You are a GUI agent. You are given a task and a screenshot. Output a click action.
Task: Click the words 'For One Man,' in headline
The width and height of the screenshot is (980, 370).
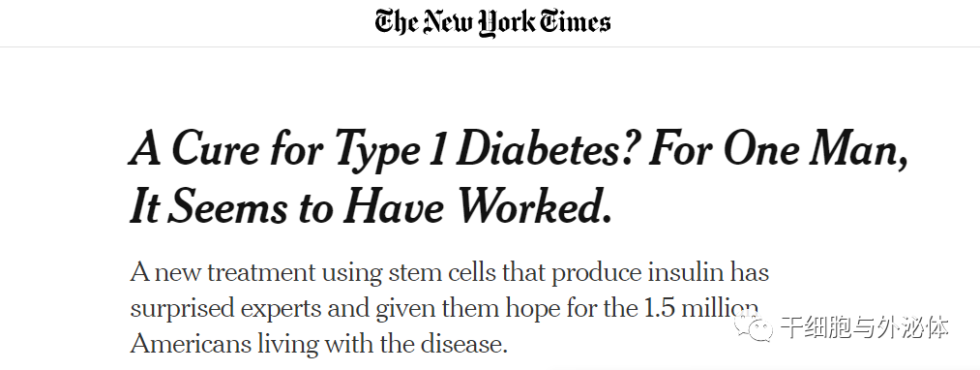click(778, 149)
